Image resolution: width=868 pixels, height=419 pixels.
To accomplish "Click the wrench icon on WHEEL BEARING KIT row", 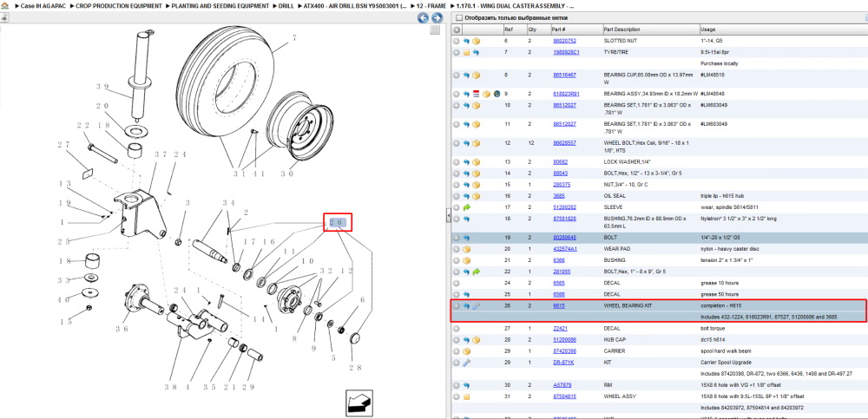I will (476, 306).
